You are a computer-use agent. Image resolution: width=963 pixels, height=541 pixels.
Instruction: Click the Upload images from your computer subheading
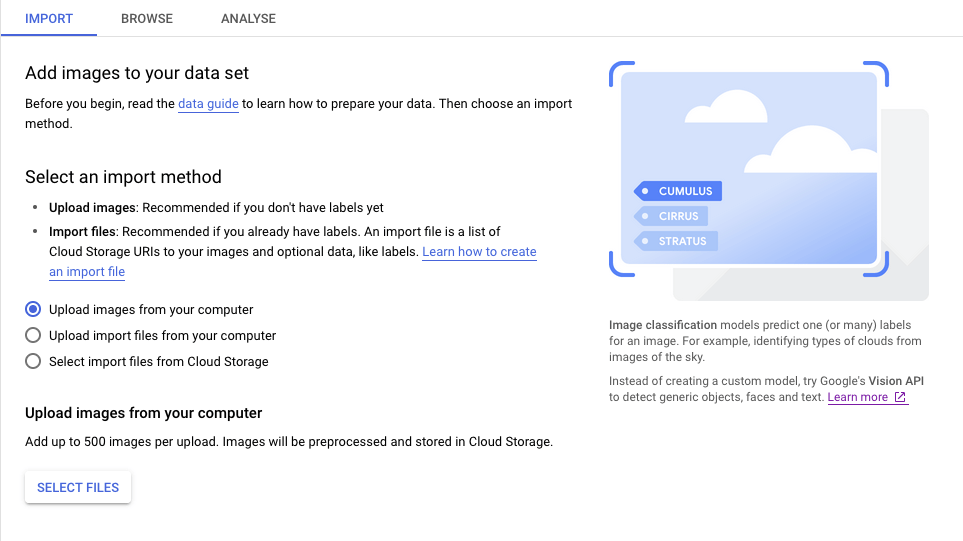[143, 413]
